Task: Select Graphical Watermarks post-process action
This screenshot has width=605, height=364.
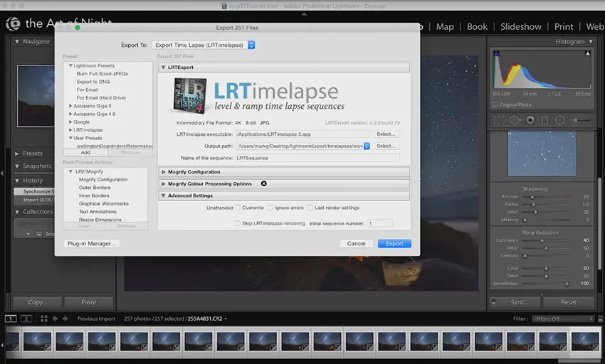Action: coord(104,203)
